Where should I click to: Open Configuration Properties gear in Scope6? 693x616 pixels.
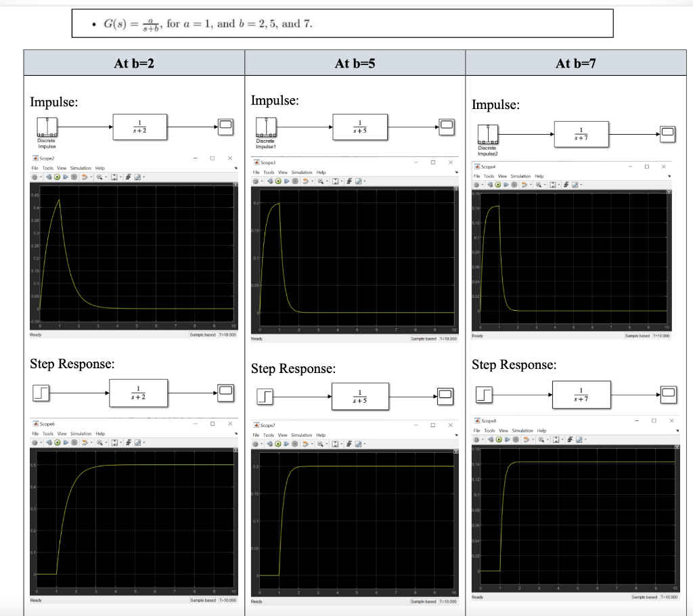pos(35,442)
